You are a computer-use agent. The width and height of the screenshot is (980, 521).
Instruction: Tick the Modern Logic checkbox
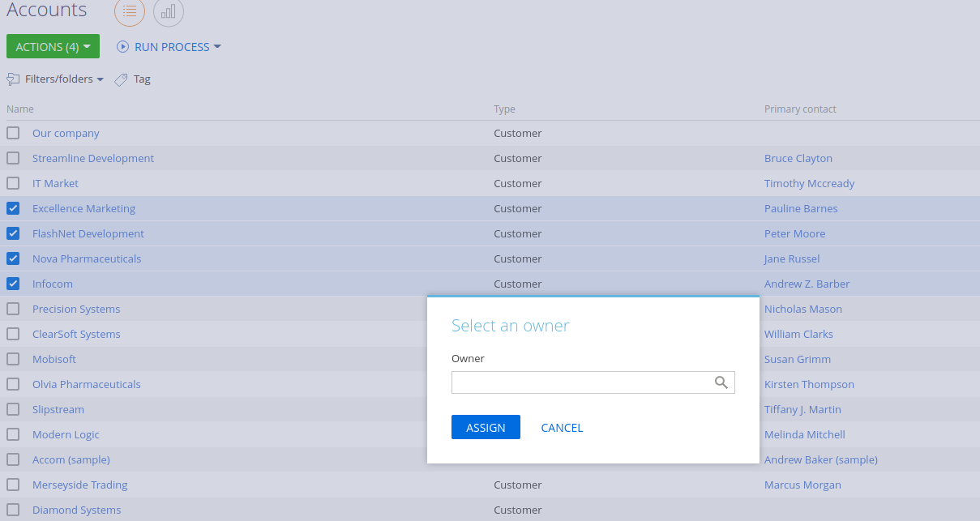13,434
